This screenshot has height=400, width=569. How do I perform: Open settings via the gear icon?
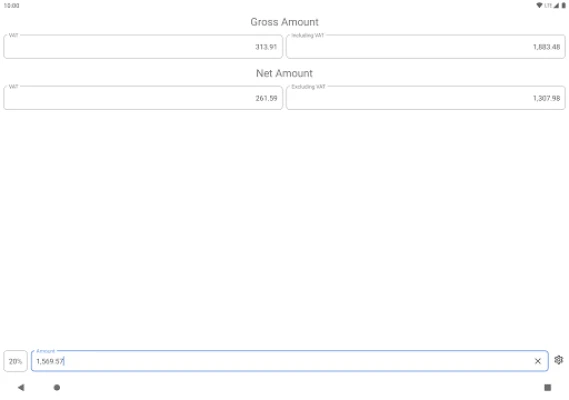(558, 360)
